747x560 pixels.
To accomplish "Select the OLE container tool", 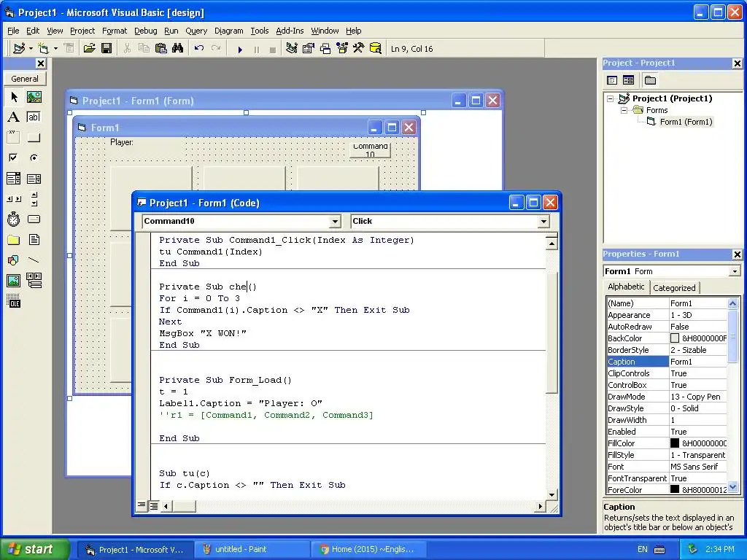I will tap(14, 301).
